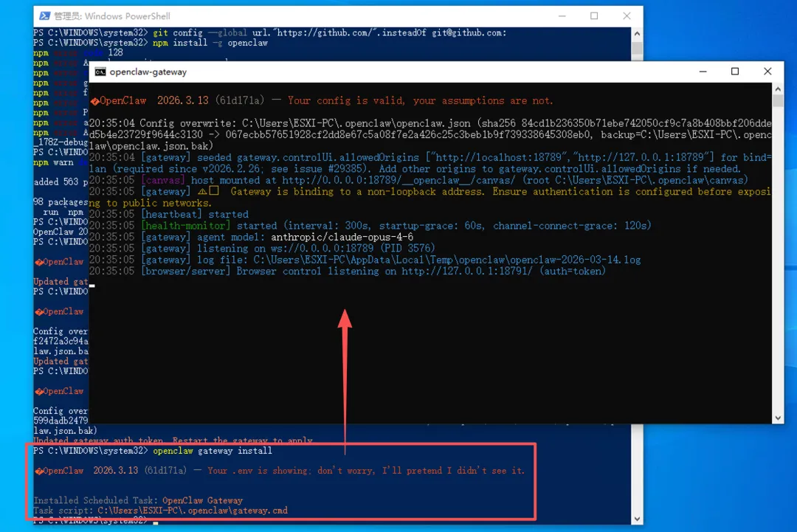
Task: Click the '[health-monitor]' green log tag
Action: (185, 225)
